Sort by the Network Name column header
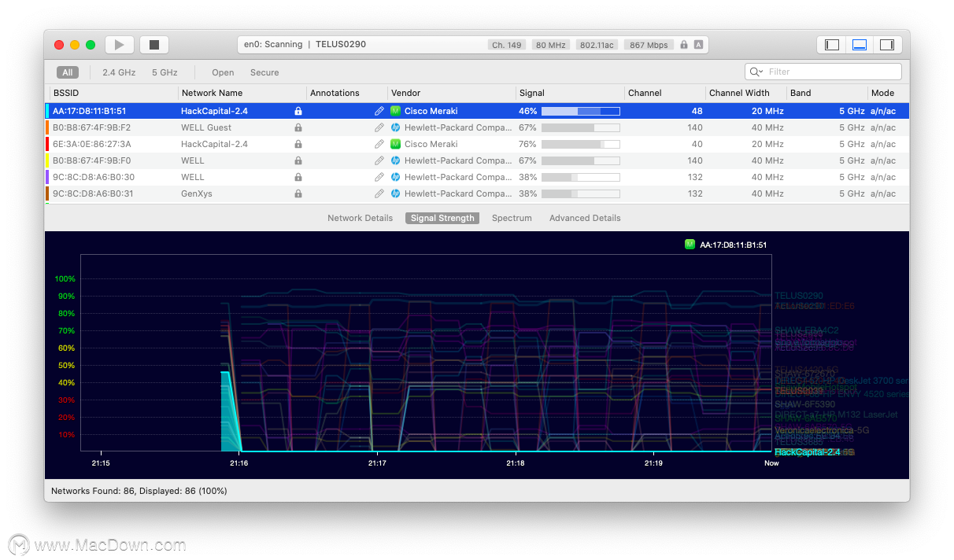 pyautogui.click(x=242, y=93)
